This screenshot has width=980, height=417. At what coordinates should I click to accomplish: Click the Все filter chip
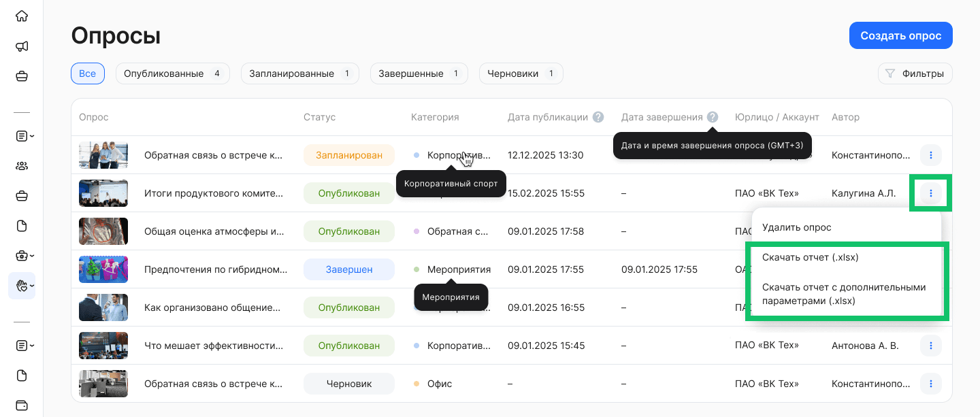pyautogui.click(x=87, y=73)
